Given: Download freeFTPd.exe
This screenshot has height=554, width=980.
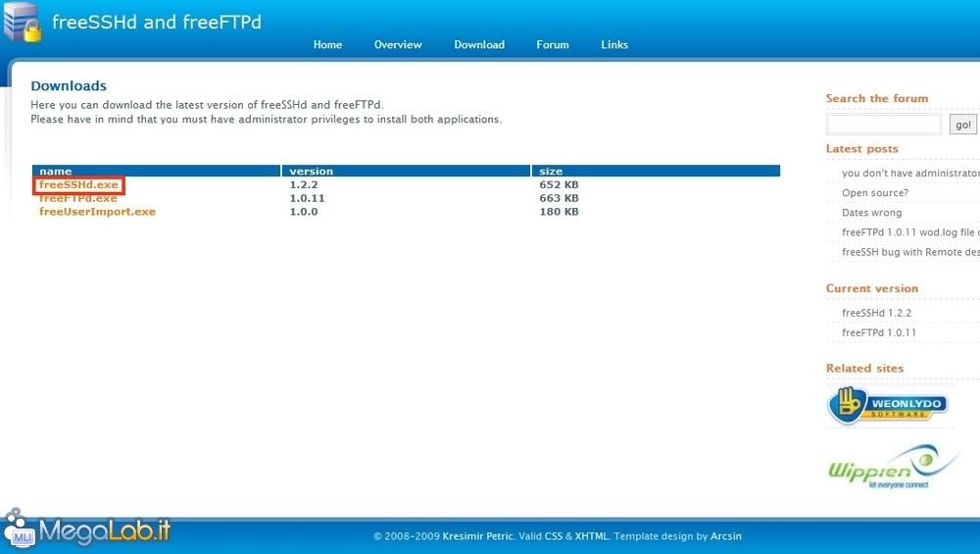Looking at the screenshot, I should pyautogui.click(x=78, y=198).
